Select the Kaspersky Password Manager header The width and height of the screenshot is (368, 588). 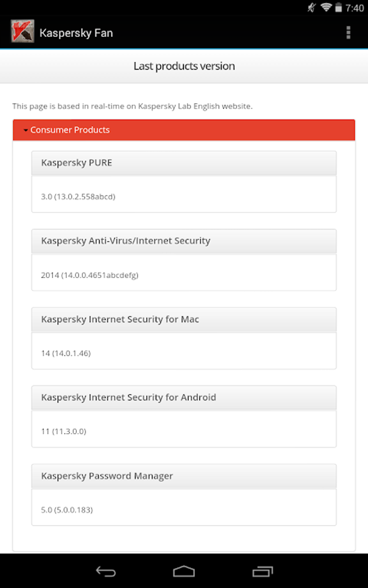tap(184, 476)
